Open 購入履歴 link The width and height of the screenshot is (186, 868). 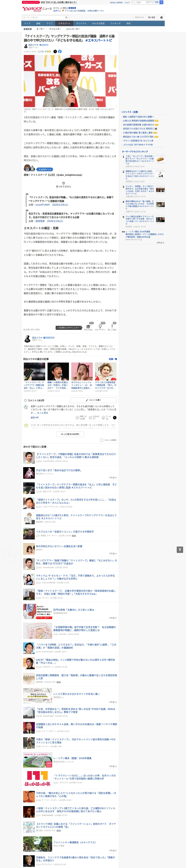pyautogui.click(x=152, y=18)
